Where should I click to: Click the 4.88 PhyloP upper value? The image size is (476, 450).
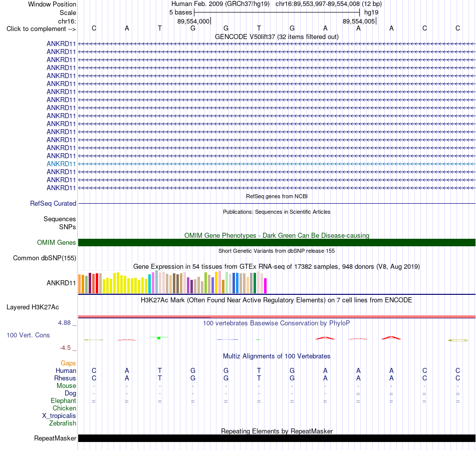coord(64,323)
